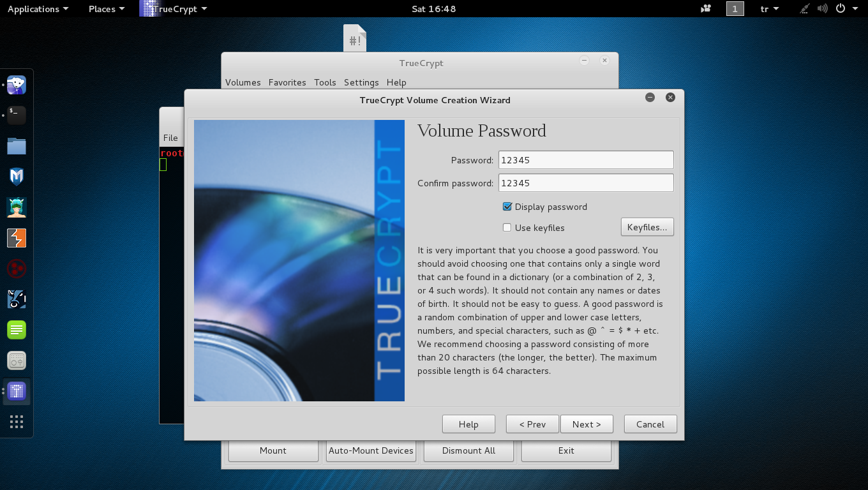Launch Metasploit from the dock

(17, 177)
